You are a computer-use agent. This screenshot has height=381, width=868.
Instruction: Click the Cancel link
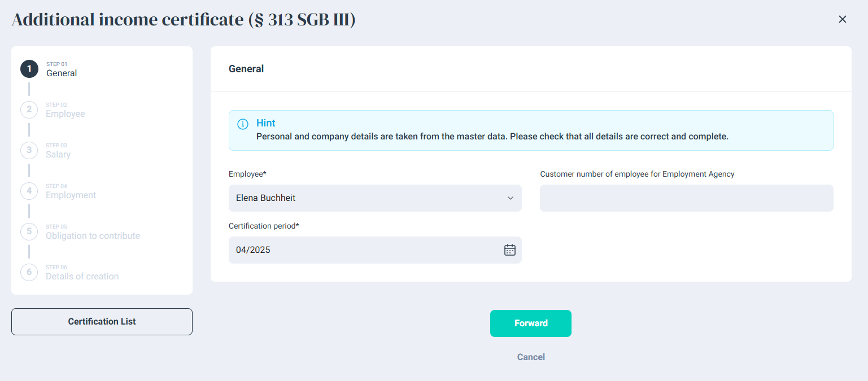[x=531, y=357]
